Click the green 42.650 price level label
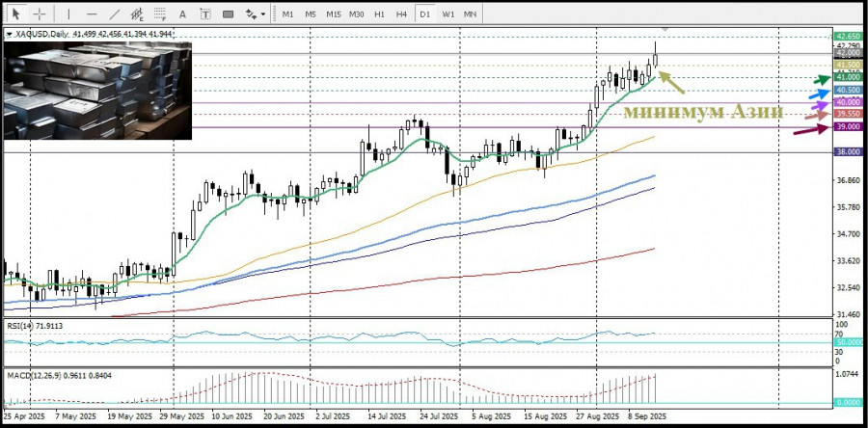Screen dimensions: 868x428 point(848,36)
